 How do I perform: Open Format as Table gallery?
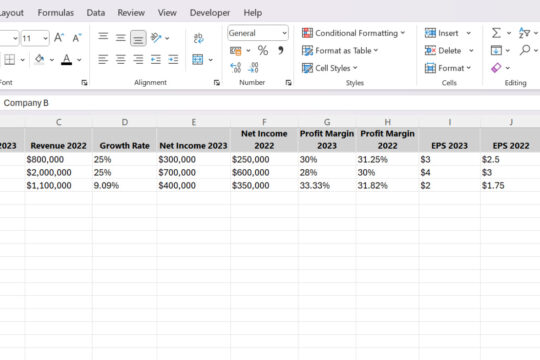(340, 51)
